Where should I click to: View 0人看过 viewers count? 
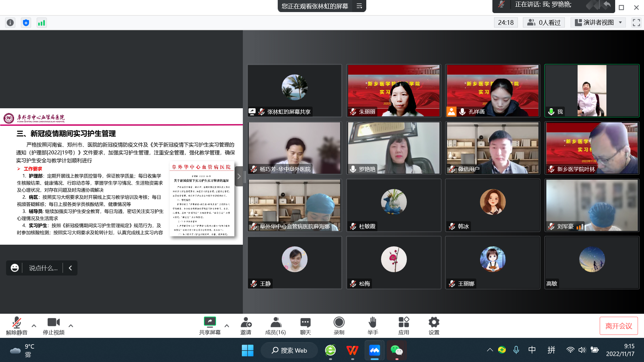(544, 22)
